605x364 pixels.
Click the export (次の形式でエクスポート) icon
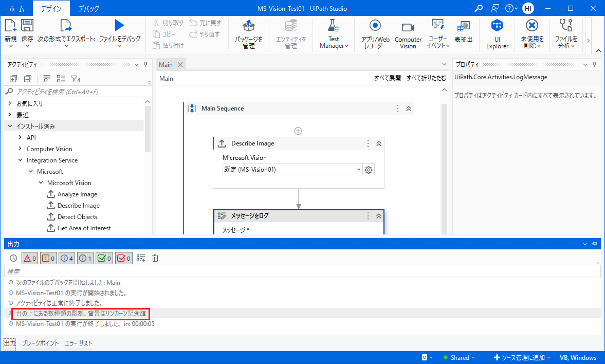coord(66,26)
